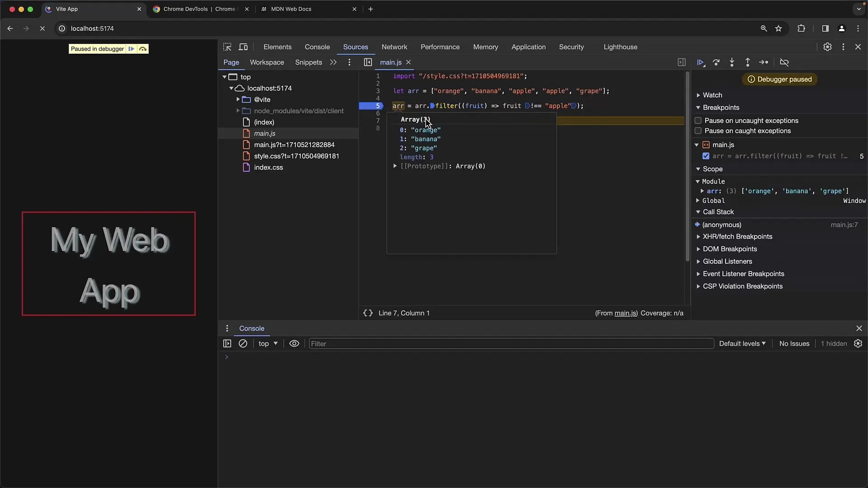Expand Global Listeners section
Image resolution: width=868 pixels, height=488 pixels.
coord(727,262)
